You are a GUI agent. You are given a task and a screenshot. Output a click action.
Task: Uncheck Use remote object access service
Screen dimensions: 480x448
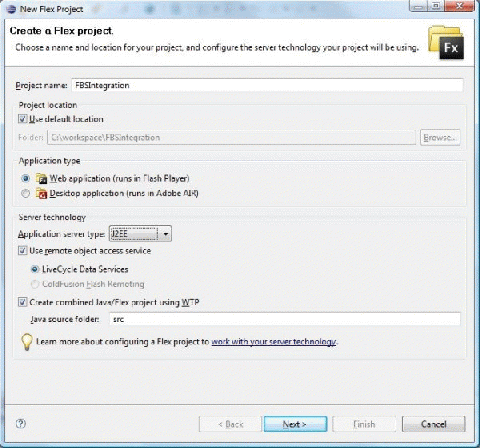click(x=22, y=250)
